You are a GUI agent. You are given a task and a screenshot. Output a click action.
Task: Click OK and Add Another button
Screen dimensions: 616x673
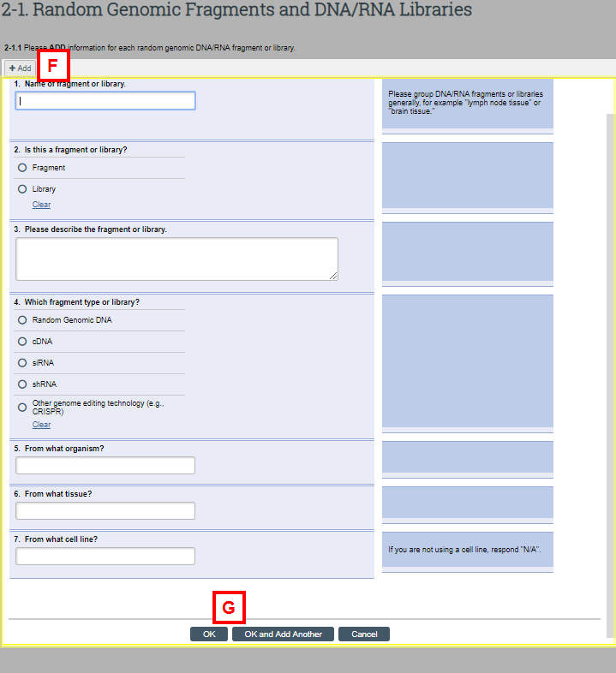point(283,634)
